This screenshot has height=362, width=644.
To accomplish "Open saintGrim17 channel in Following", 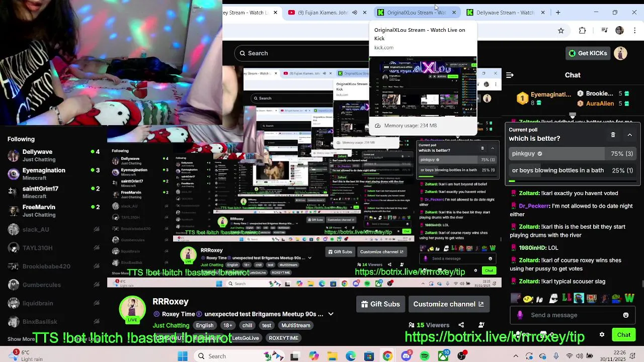I will coord(53,192).
